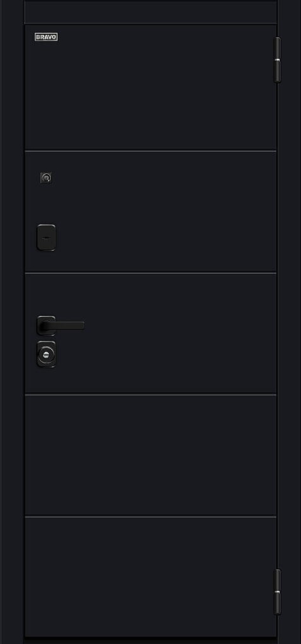
Task: Select the lowest door panel by the bottom hinge
Action: (x=150, y=577)
